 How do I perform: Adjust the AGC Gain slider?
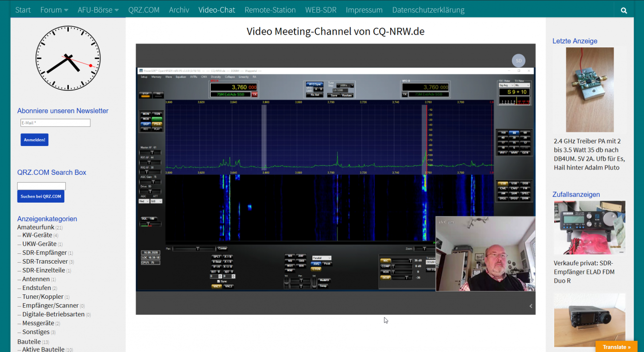click(150, 182)
